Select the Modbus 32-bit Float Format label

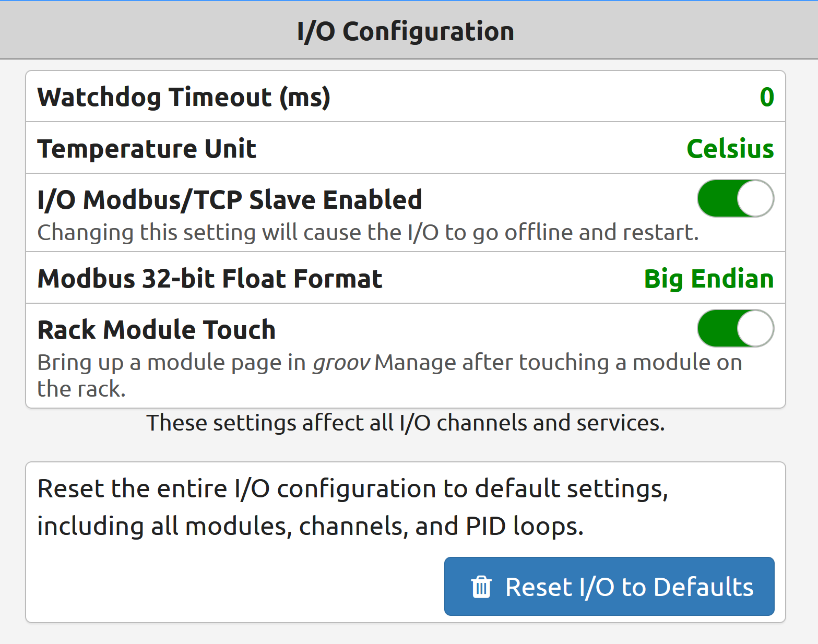click(x=210, y=279)
